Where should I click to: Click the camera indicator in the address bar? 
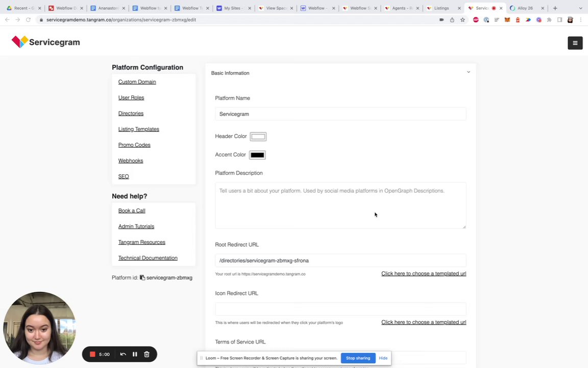click(x=442, y=20)
